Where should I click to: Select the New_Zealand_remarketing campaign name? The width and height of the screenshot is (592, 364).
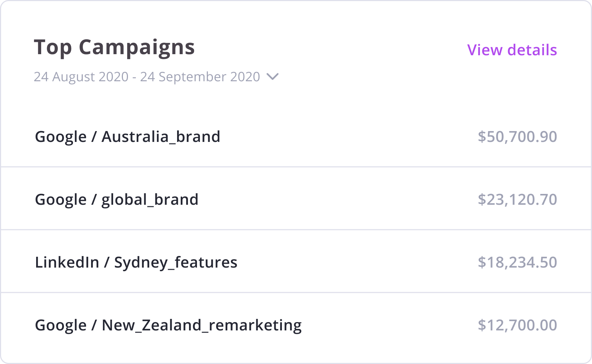(x=201, y=325)
